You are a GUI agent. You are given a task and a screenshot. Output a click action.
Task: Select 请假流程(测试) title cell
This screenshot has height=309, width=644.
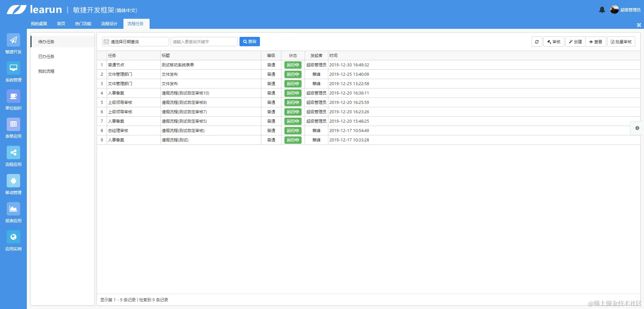pyautogui.click(x=211, y=140)
